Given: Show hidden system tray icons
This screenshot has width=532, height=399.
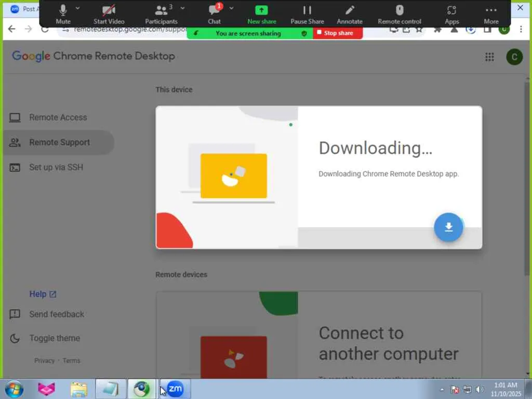Looking at the screenshot, I should 442,390.
